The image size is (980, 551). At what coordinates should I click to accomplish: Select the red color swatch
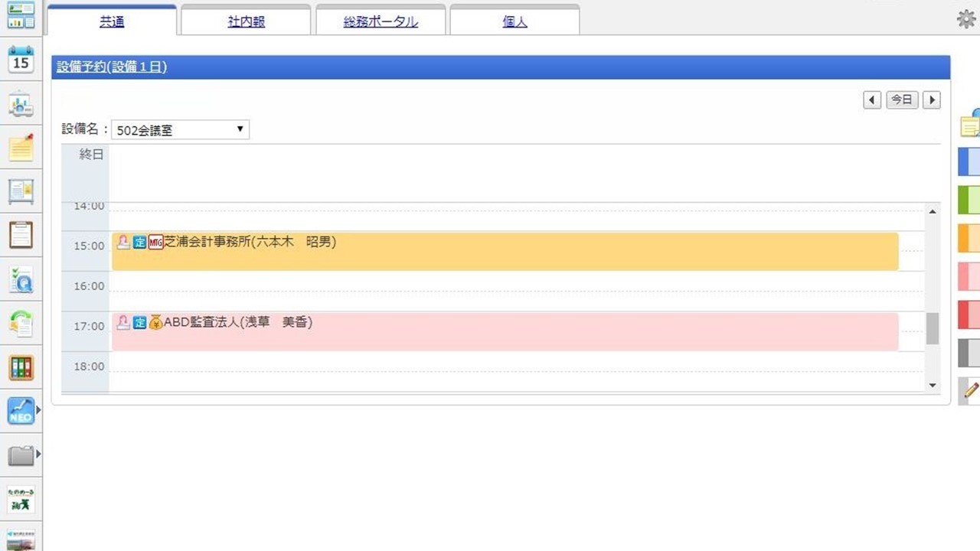pyautogui.click(x=969, y=315)
